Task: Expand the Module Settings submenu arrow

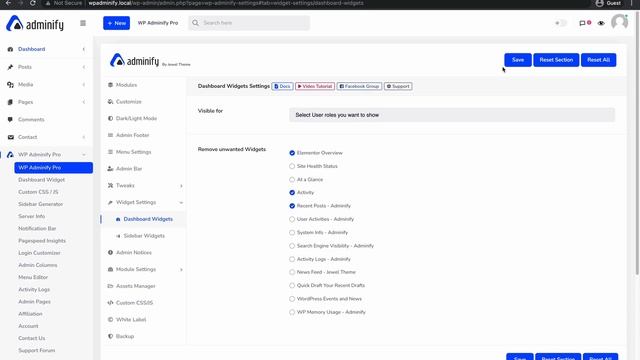Action: (181, 269)
